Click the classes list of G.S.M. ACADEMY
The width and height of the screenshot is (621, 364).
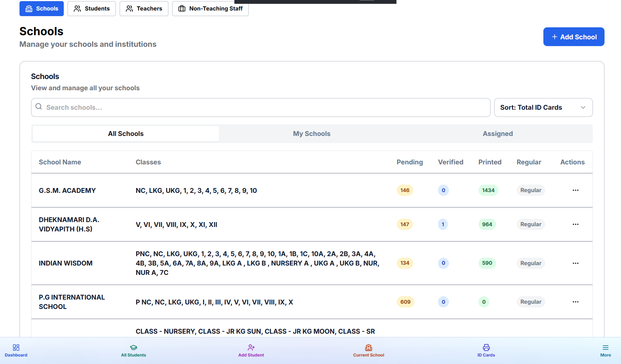pyautogui.click(x=196, y=191)
